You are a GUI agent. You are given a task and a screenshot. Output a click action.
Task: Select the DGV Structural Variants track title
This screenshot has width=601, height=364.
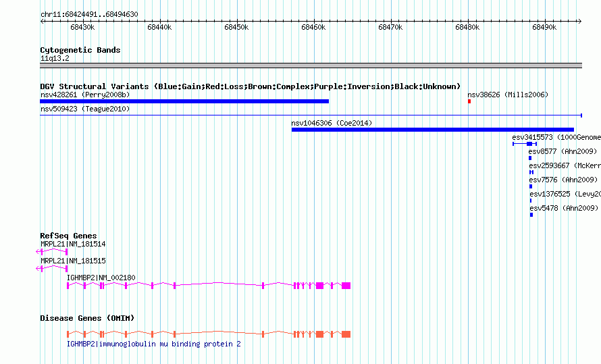coord(251,86)
